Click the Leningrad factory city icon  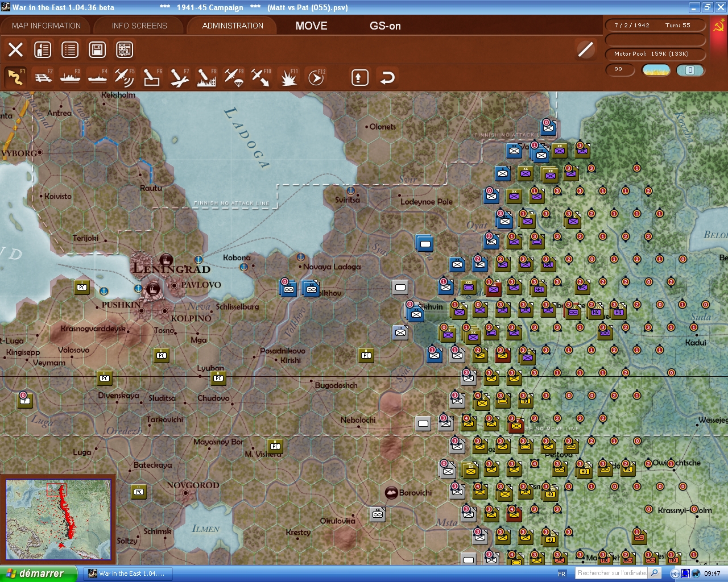click(166, 260)
